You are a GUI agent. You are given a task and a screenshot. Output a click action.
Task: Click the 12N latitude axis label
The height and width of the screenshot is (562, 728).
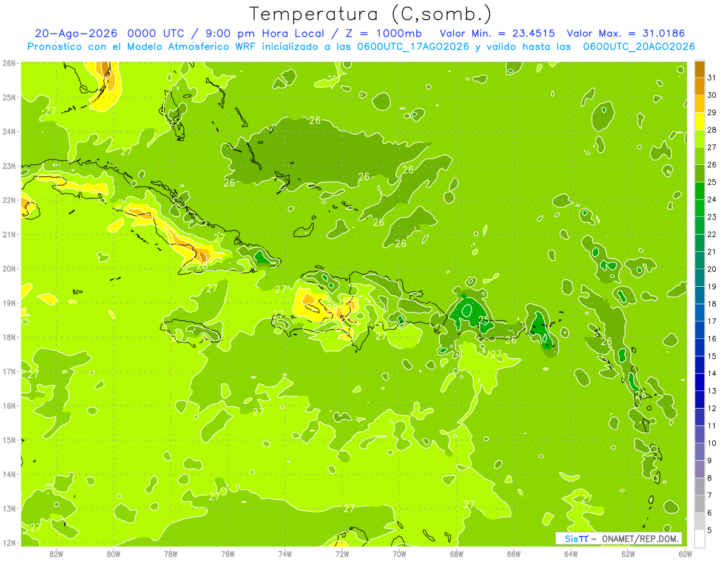[8, 543]
